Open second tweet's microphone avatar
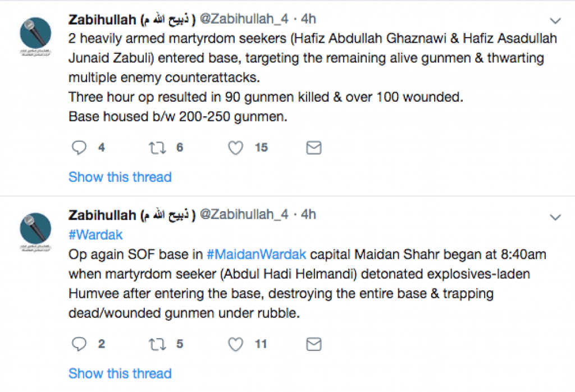575x392 pixels. [x=35, y=229]
